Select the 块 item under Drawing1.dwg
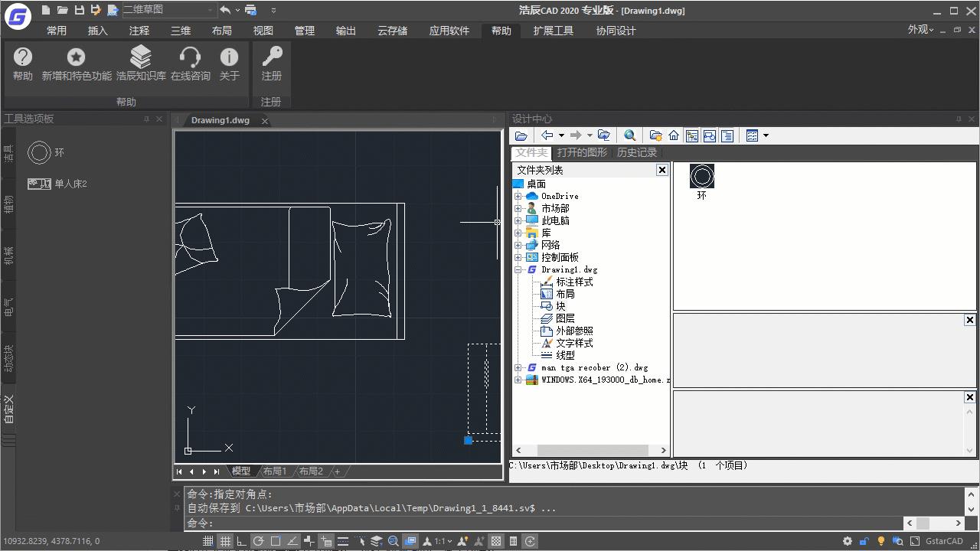Viewport: 980px width, 551px height. click(560, 305)
